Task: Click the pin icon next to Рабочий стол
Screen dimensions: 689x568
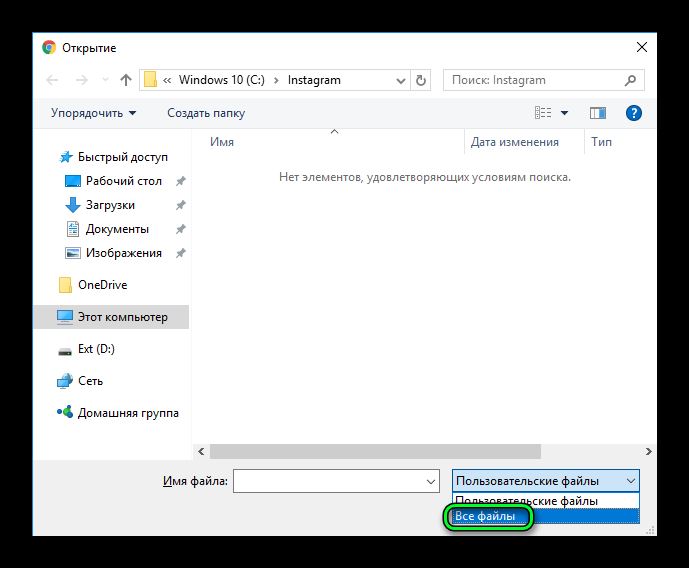Action: tap(181, 181)
